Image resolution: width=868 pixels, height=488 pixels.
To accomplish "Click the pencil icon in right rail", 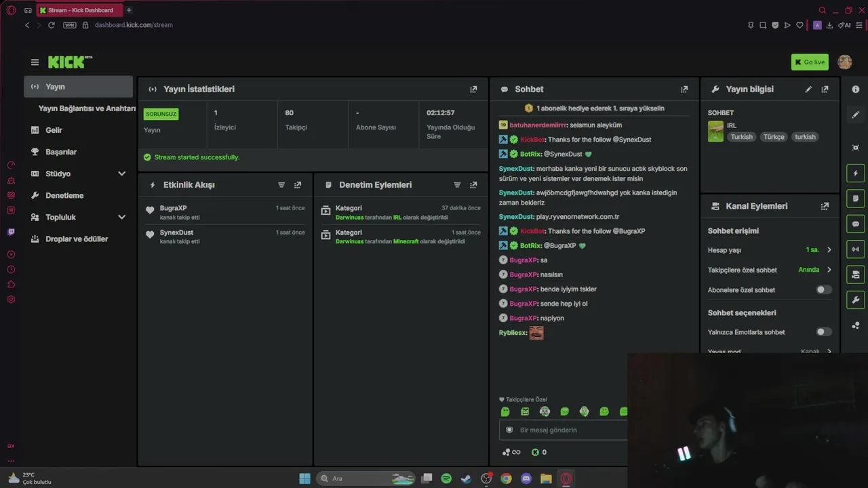I will (x=856, y=115).
